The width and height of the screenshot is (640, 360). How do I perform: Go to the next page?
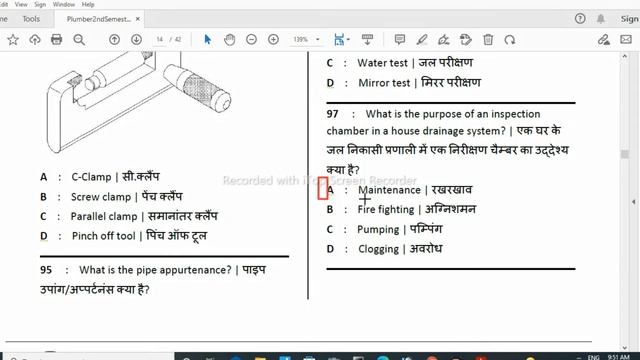coord(136,40)
